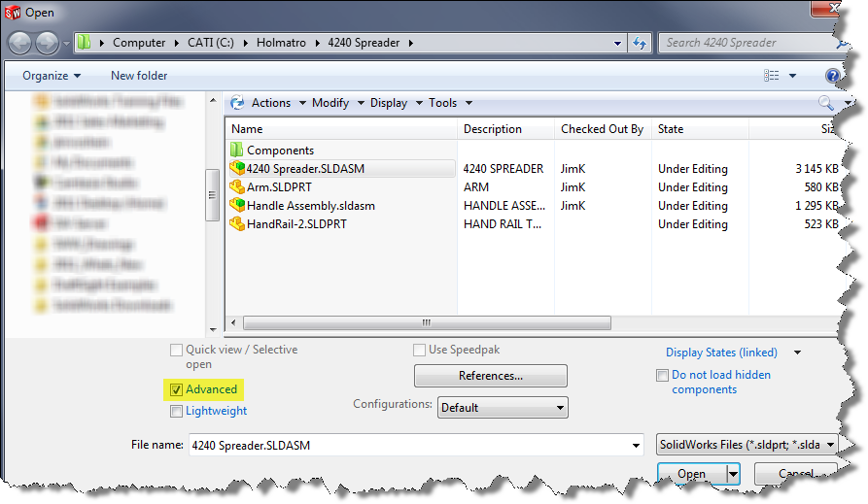Open the Actions menu
868x504 pixels.
coord(271,103)
